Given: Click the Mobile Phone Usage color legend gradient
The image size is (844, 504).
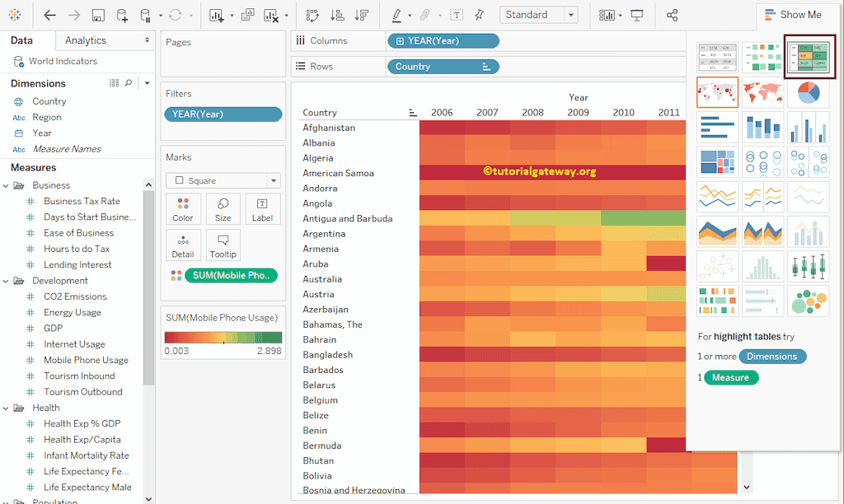Looking at the screenshot, I should [x=223, y=338].
